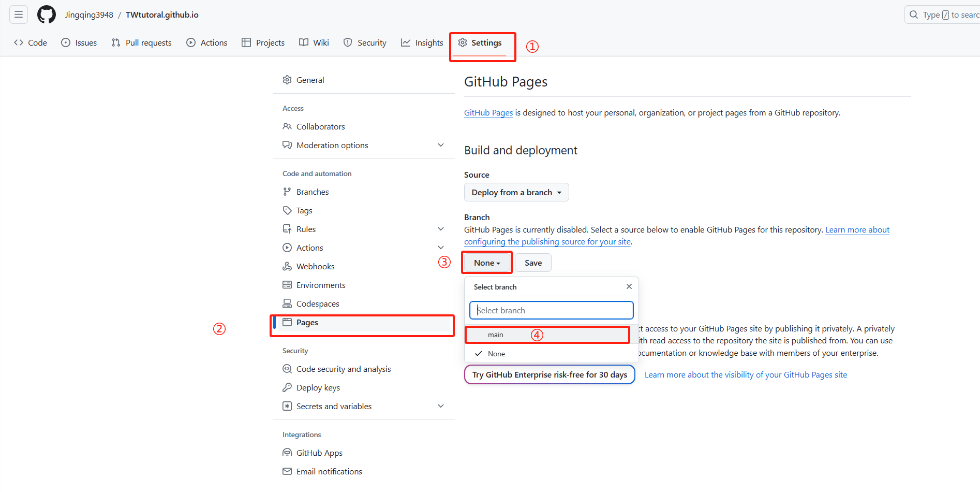Screen dimensions: 980x492
Task: Click the Rules icon in sidebar
Action: [287, 229]
